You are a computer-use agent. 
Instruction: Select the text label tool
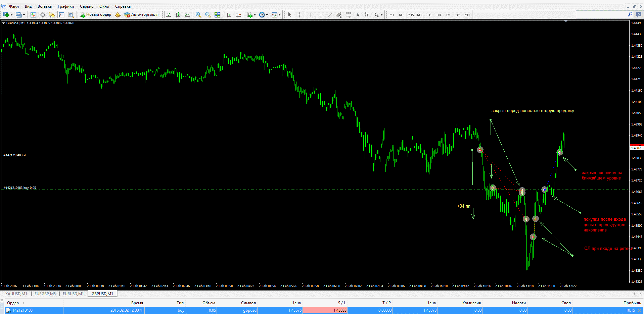pyautogui.click(x=367, y=15)
